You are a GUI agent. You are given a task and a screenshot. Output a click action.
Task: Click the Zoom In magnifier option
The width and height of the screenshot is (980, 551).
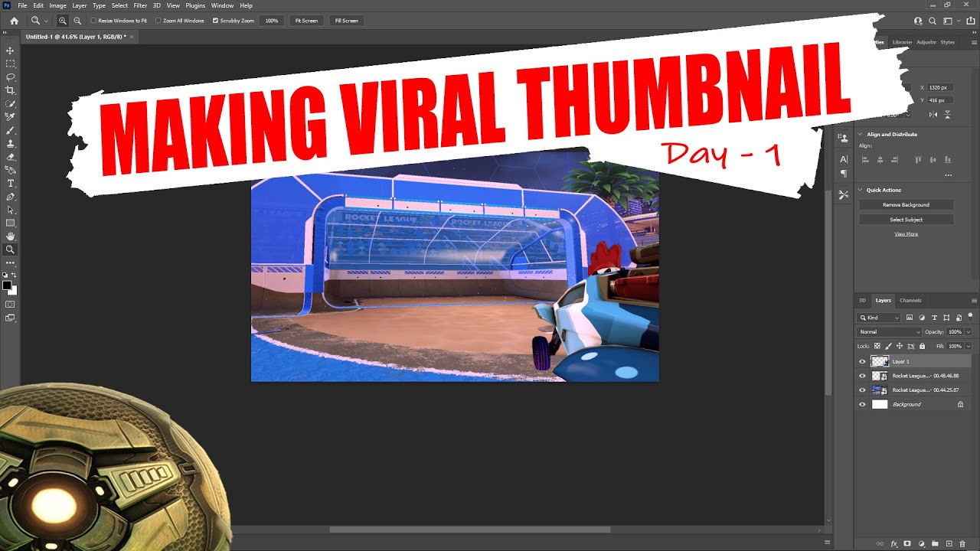pos(63,21)
